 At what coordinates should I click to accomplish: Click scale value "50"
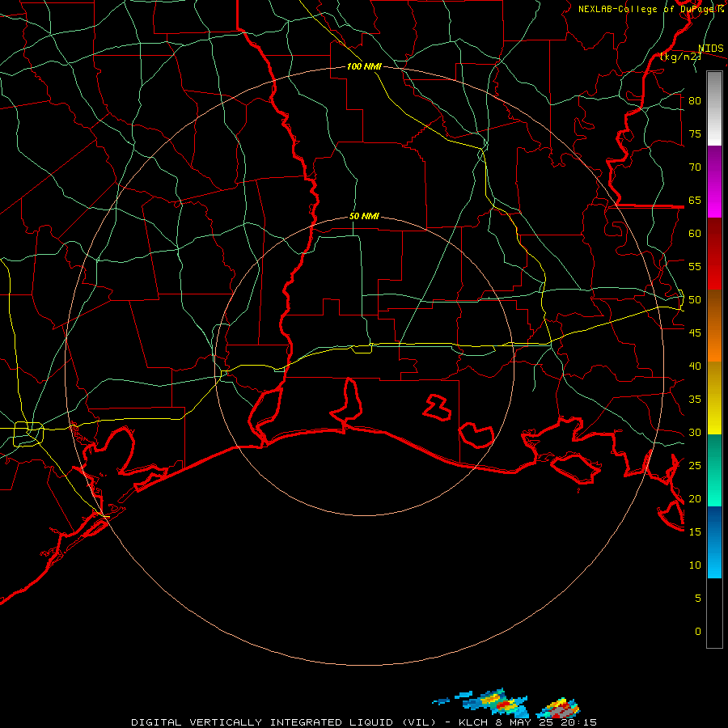(x=695, y=300)
